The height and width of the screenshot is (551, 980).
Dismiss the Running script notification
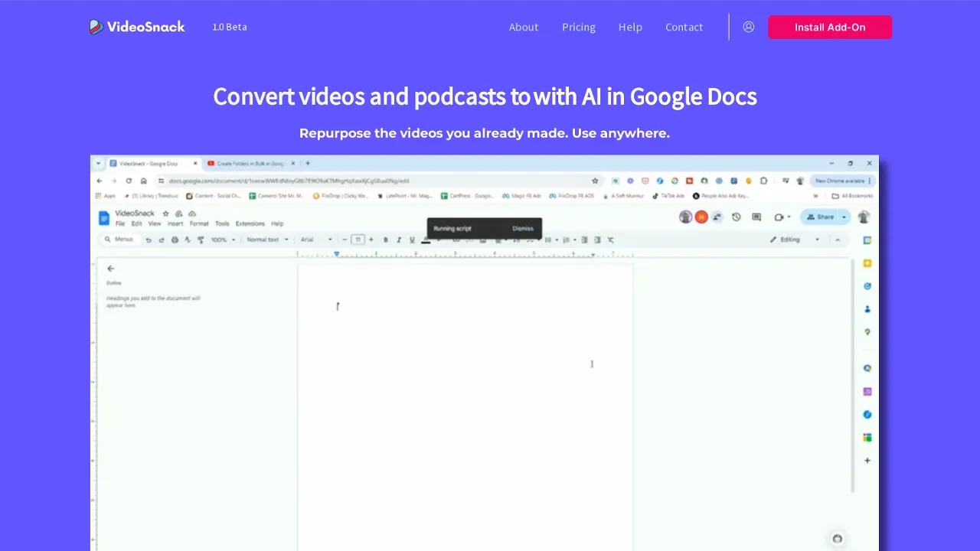point(523,228)
